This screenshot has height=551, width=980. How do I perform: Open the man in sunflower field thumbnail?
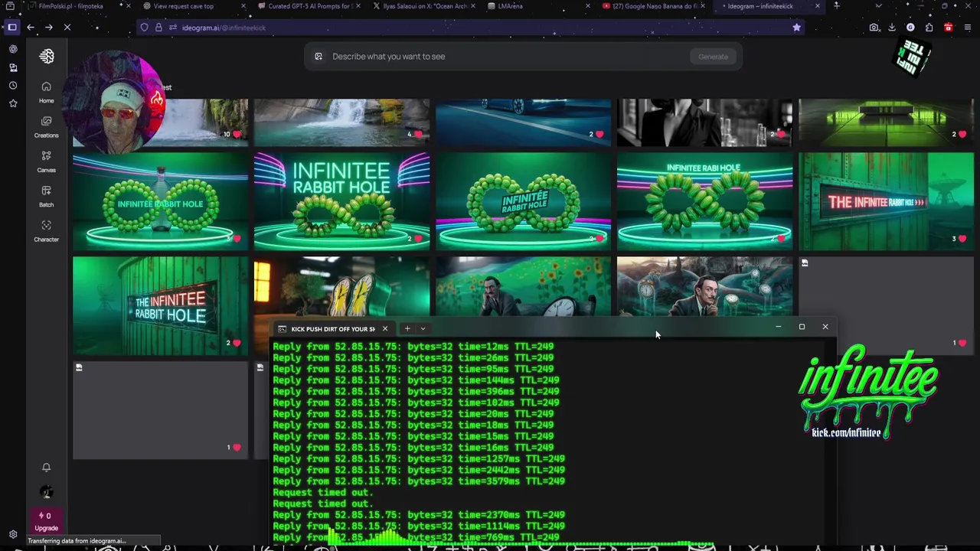523,286
